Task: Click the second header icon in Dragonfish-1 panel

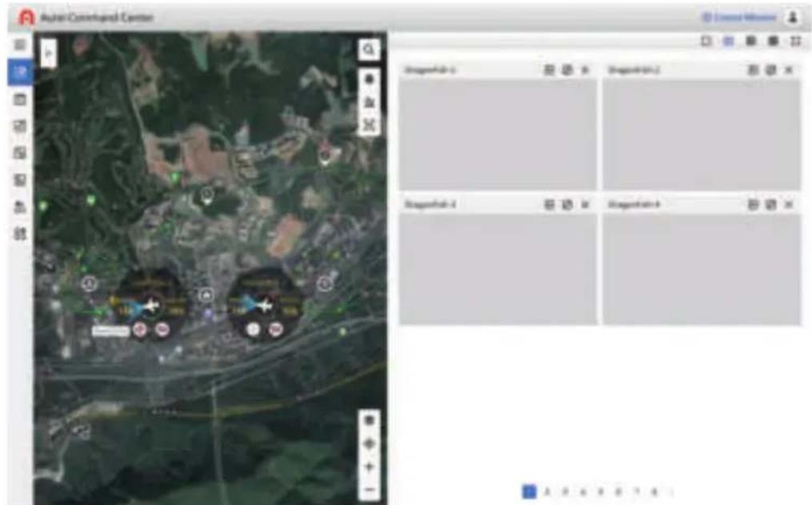Action: pyautogui.click(x=567, y=70)
